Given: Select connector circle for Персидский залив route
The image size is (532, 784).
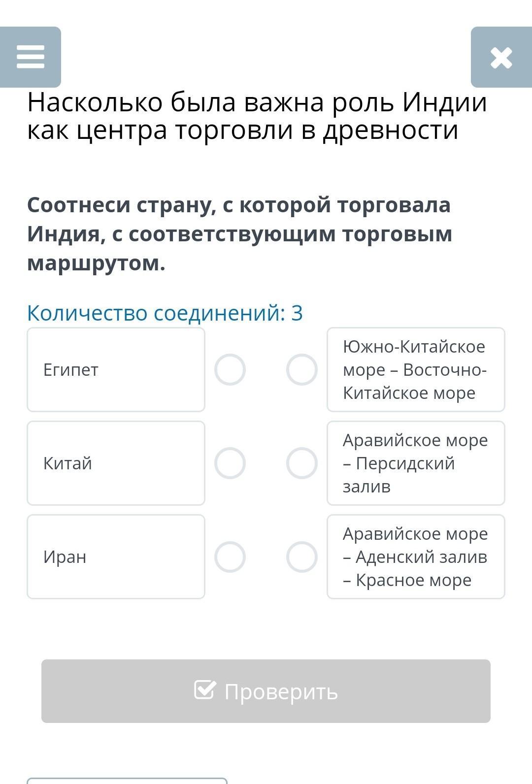Looking at the screenshot, I should pyautogui.click(x=301, y=463).
